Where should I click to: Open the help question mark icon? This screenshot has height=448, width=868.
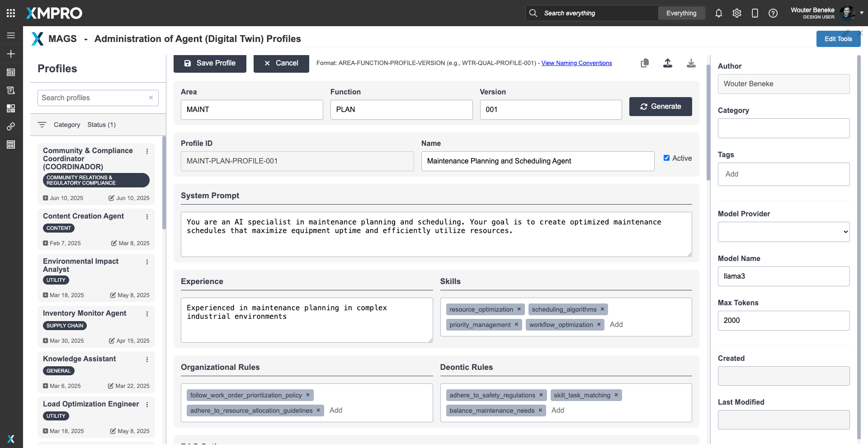point(773,13)
